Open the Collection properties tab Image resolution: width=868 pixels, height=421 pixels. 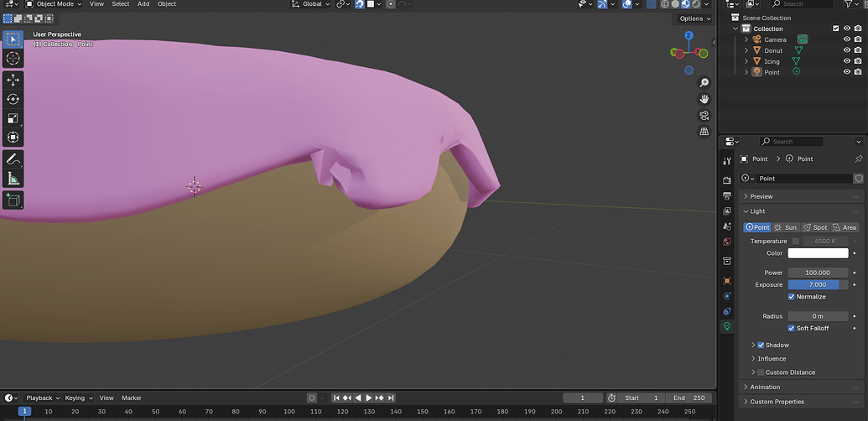(x=727, y=261)
